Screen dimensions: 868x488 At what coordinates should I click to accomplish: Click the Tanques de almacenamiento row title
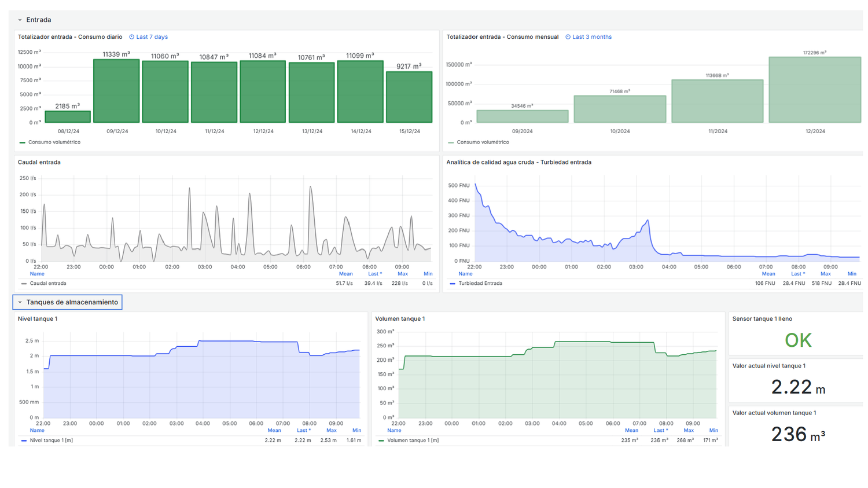[72, 302]
